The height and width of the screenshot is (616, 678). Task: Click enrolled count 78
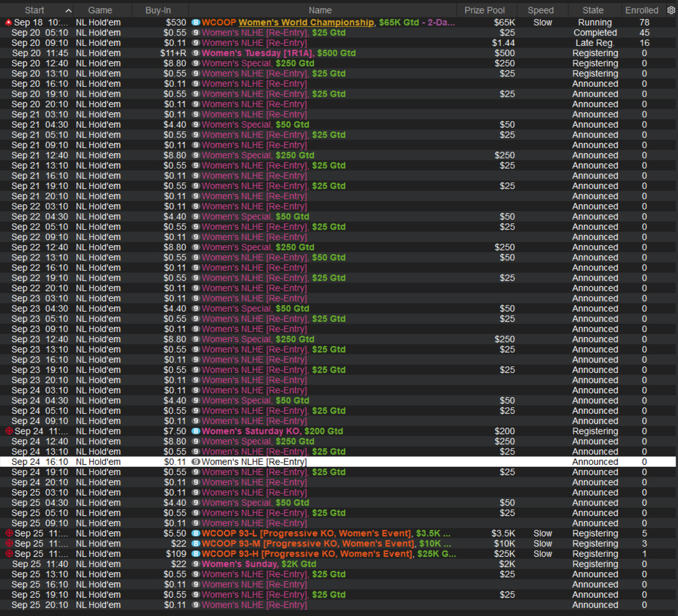(644, 22)
